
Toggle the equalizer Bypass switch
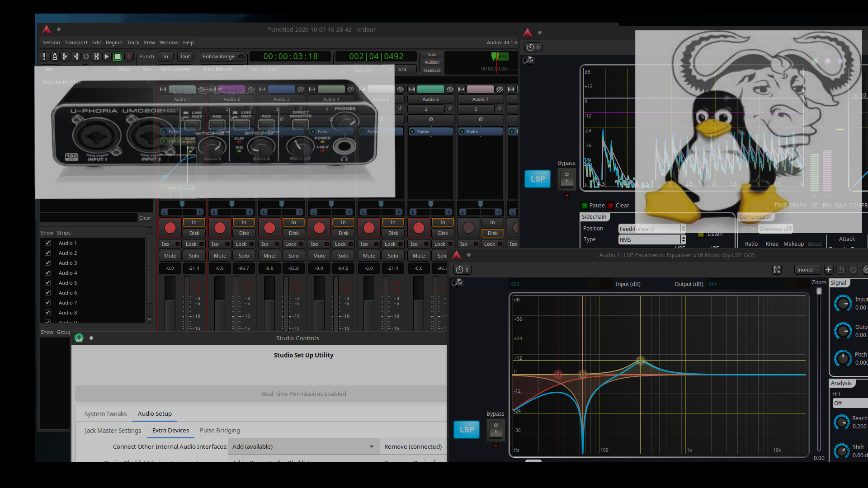[495, 429]
